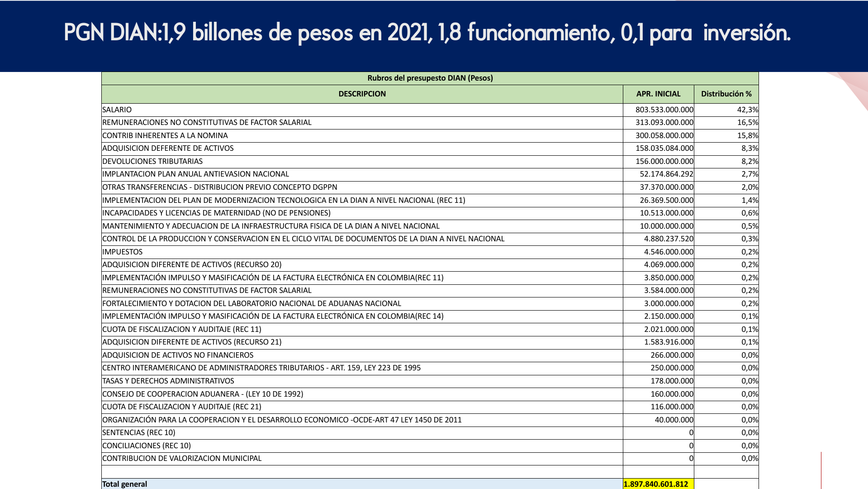Select SENTENCIAS (REC 10) row
This screenshot has width=868, height=489.
pyautogui.click(x=139, y=432)
